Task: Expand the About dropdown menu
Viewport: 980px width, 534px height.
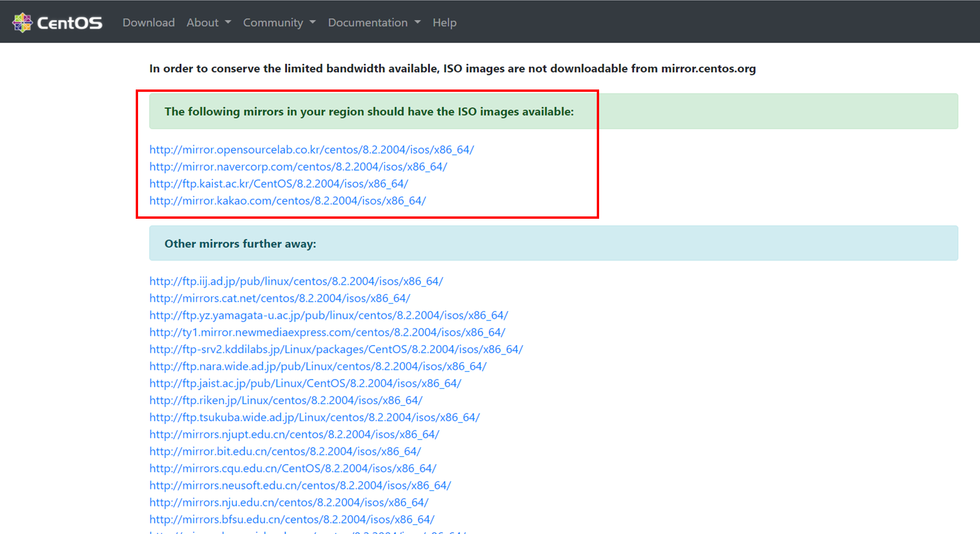Action: (x=209, y=22)
